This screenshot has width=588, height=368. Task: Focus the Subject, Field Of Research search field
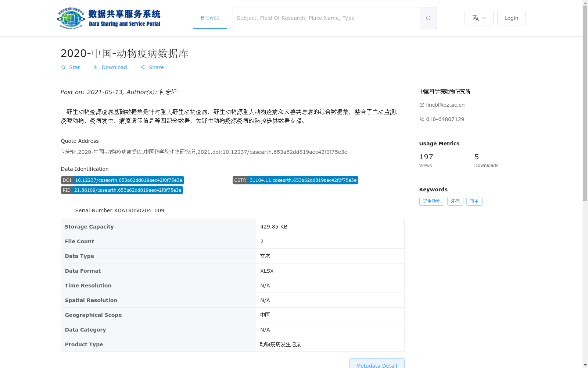coord(326,18)
